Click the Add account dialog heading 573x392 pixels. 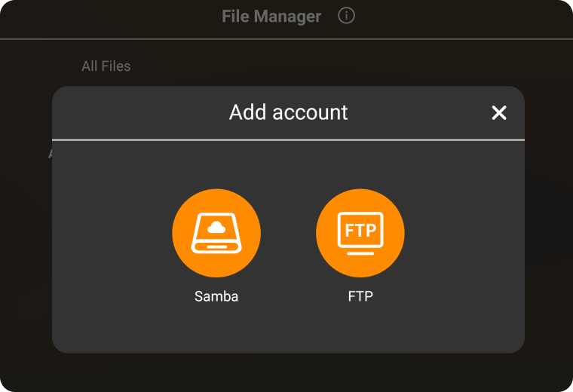288,112
